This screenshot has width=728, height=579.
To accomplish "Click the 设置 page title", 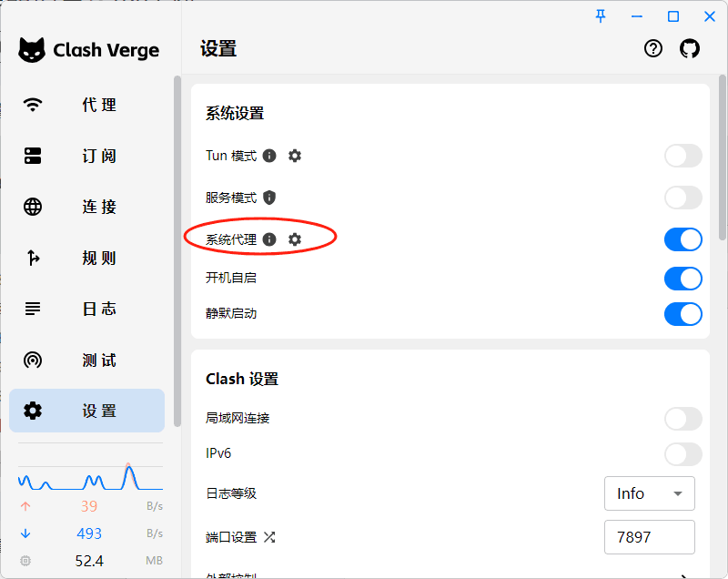I will tap(218, 49).
